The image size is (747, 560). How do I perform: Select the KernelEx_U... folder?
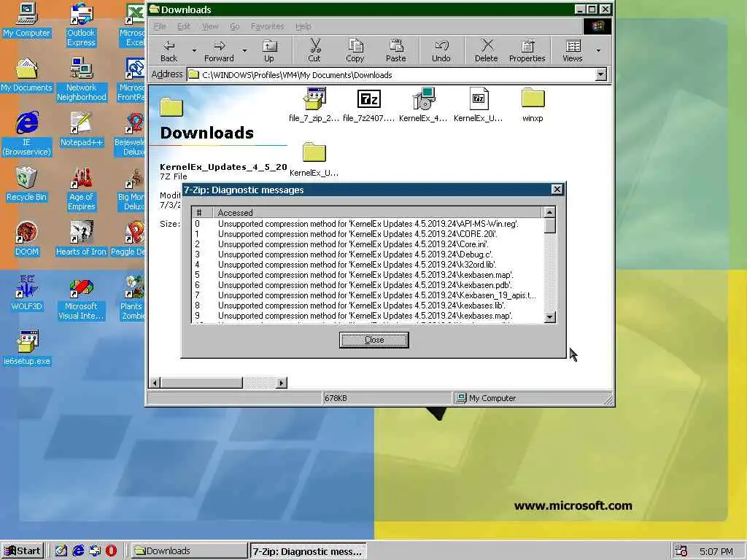click(314, 160)
